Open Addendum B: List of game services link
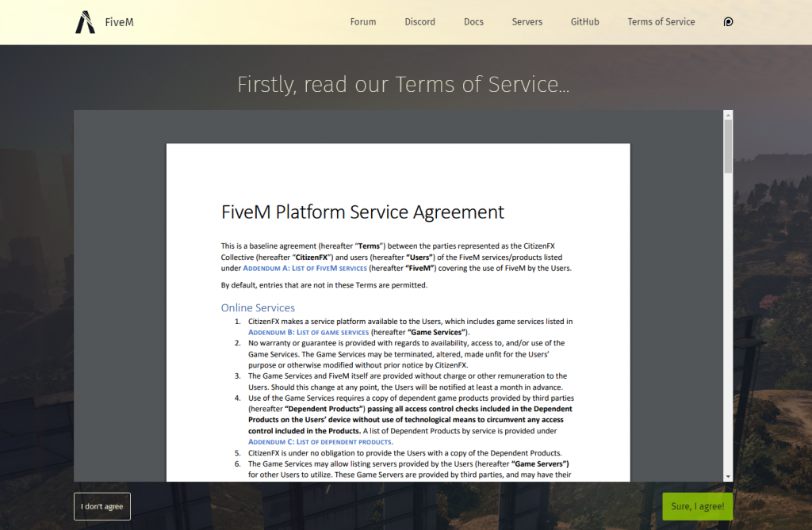The width and height of the screenshot is (812, 530). point(308,333)
